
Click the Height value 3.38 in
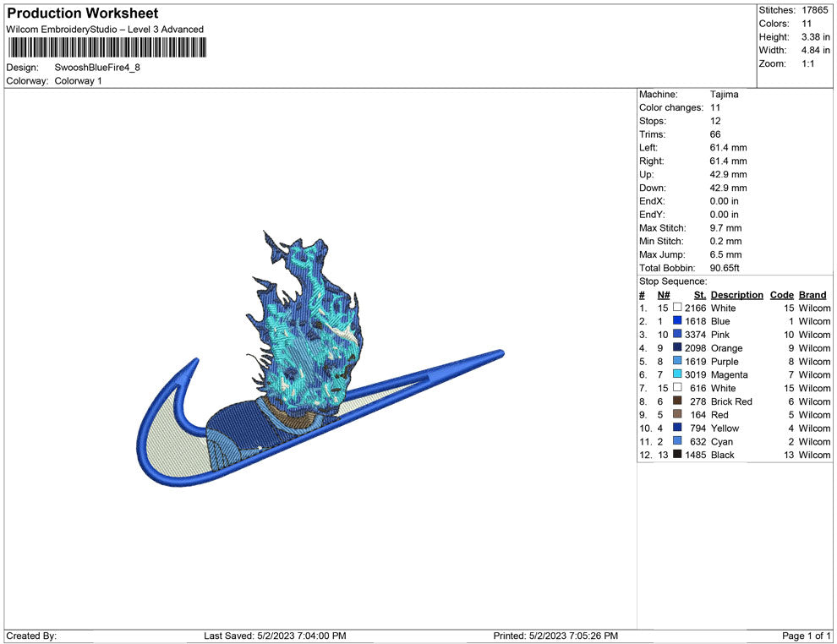[x=815, y=37]
